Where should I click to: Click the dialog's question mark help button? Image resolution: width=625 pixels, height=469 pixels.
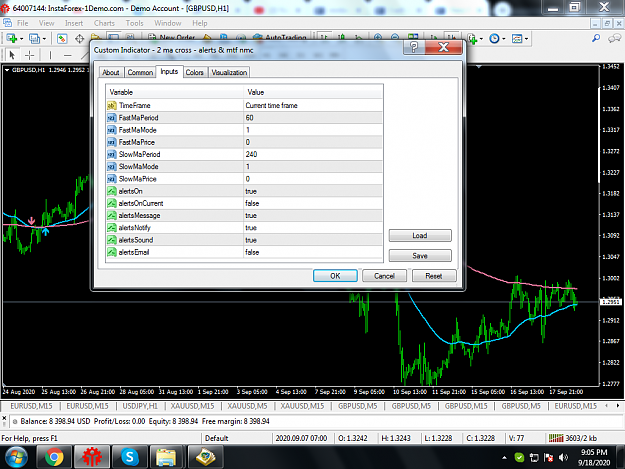coord(414,47)
